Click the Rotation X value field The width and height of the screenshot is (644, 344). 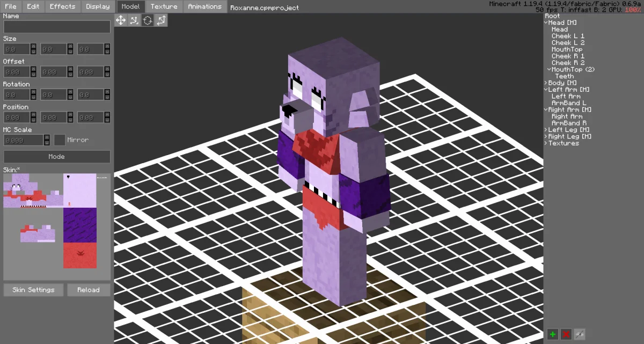tap(17, 94)
